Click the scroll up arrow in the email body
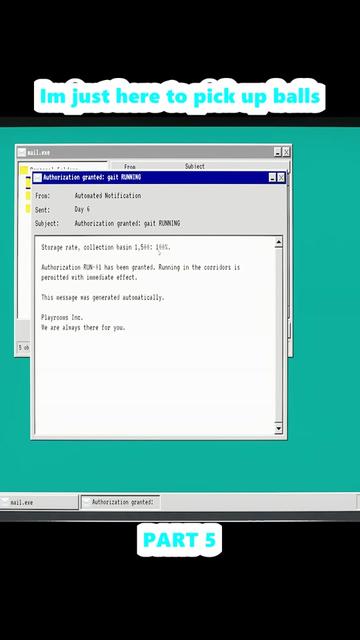 (x=278, y=242)
